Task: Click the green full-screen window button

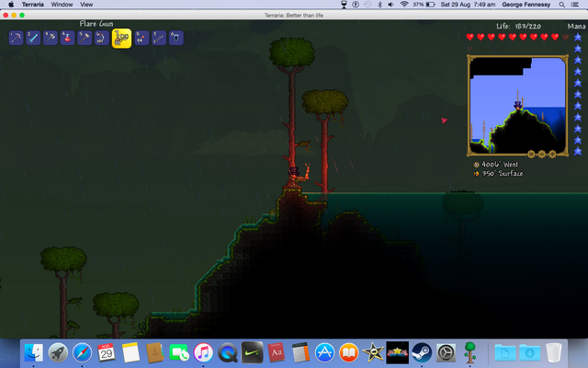Action: point(22,15)
